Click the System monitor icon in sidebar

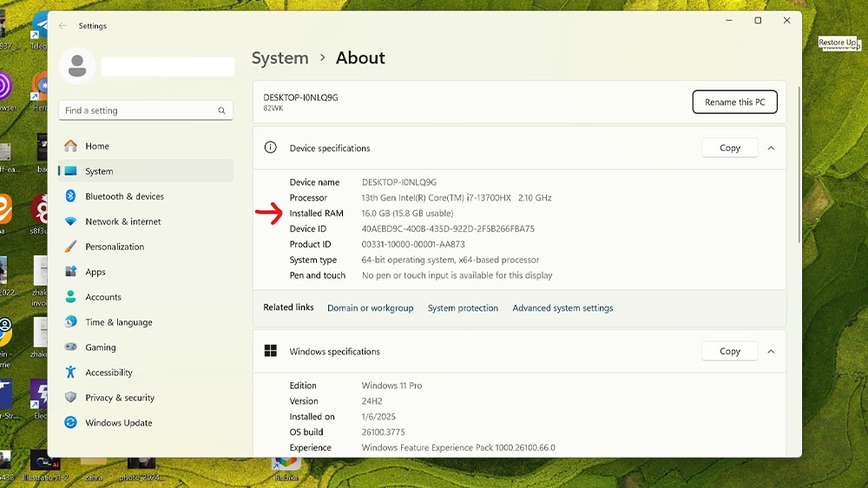tap(70, 171)
